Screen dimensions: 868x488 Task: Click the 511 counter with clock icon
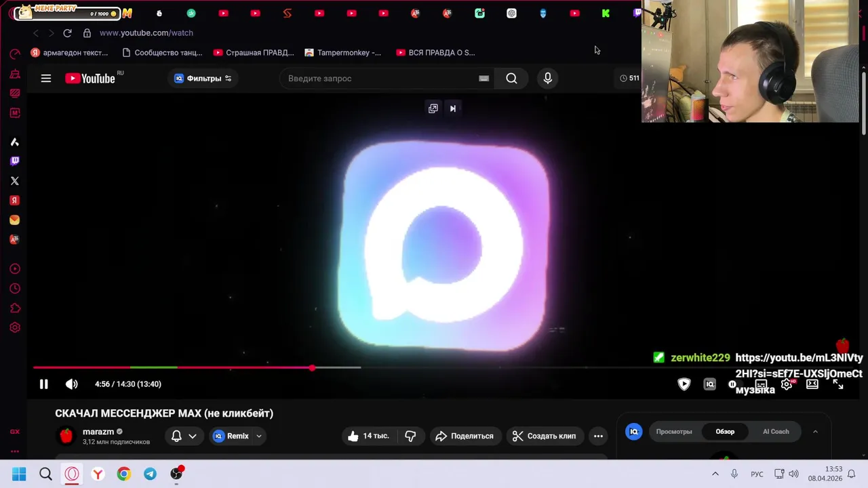pos(629,78)
